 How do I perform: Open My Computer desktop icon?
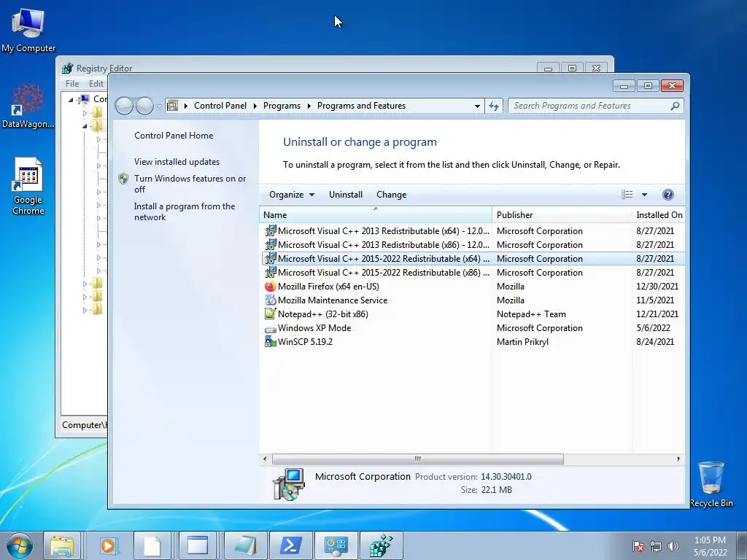28,31
